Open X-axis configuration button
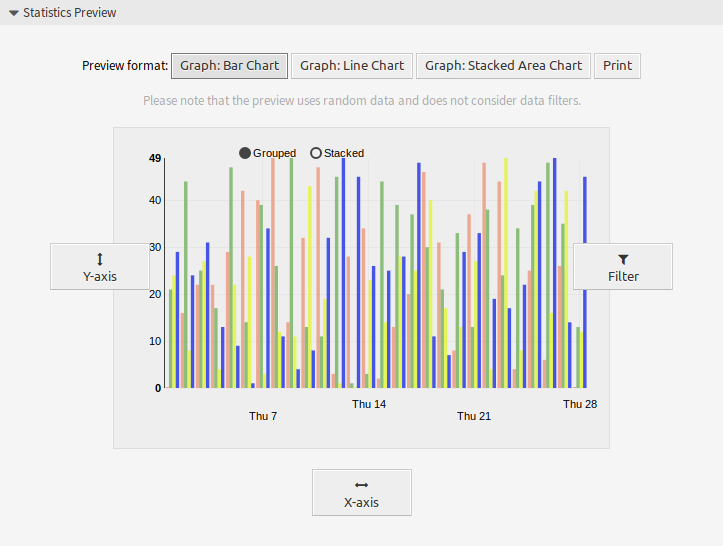 362,493
